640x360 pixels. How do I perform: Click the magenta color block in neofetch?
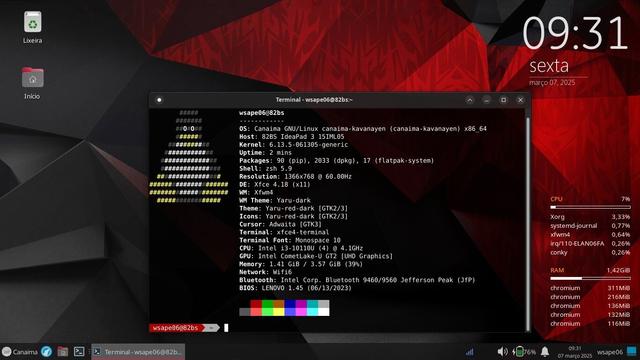click(x=301, y=312)
